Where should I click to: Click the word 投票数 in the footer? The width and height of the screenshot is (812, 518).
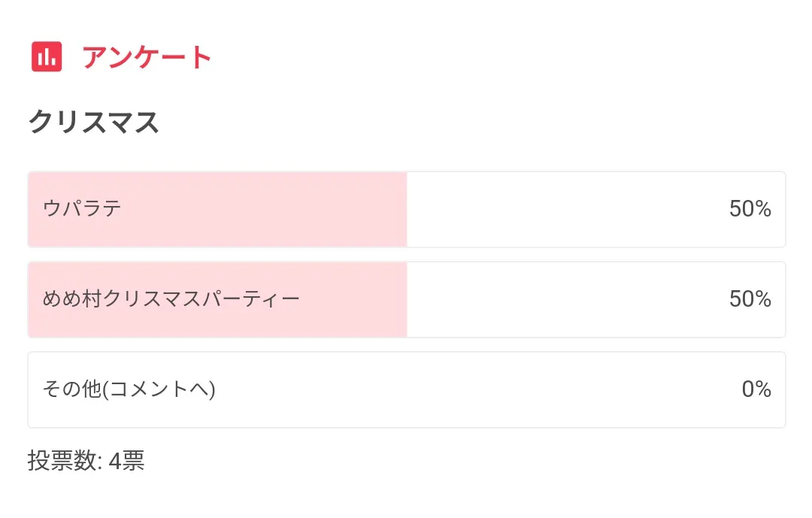pos(63,460)
